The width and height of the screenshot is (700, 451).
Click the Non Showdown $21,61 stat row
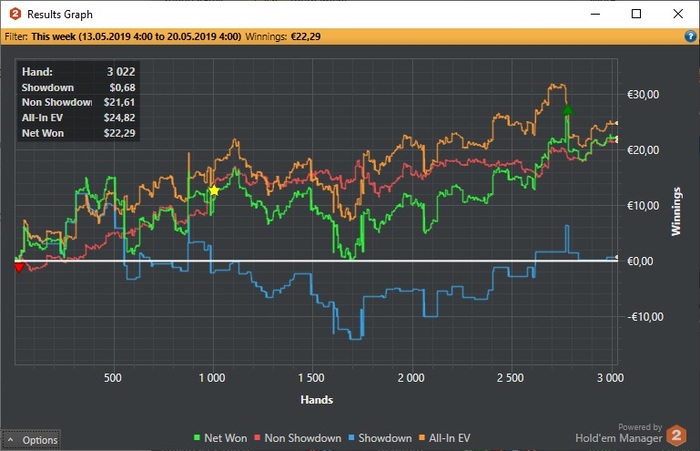tap(79, 102)
